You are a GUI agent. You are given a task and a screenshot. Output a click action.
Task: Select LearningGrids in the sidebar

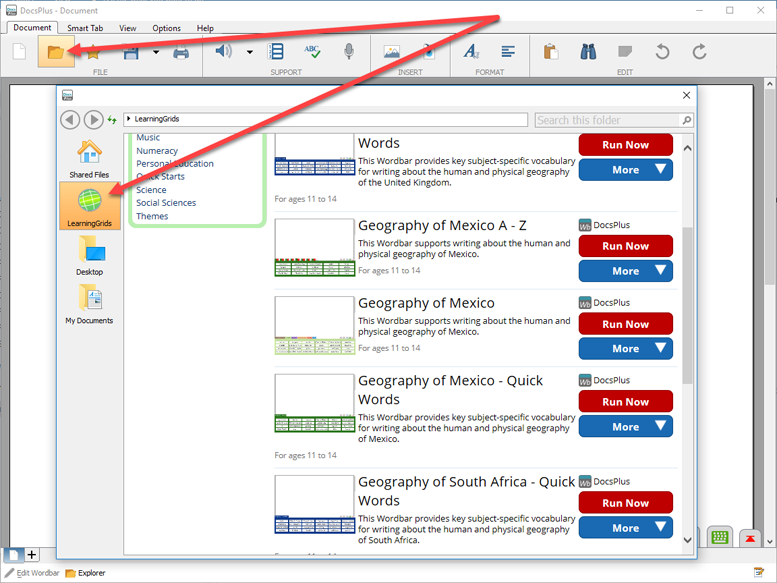pyautogui.click(x=89, y=205)
